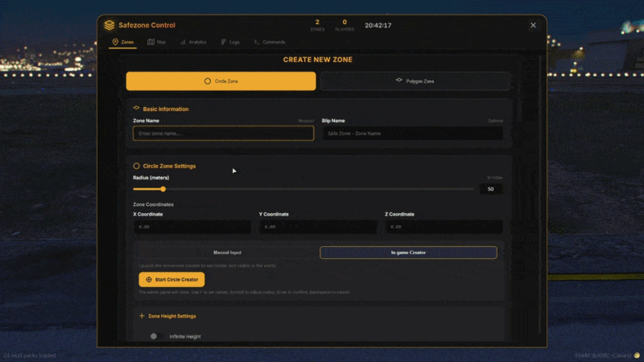
Task: Select the Polygon Zone type option
Action: coord(415,81)
